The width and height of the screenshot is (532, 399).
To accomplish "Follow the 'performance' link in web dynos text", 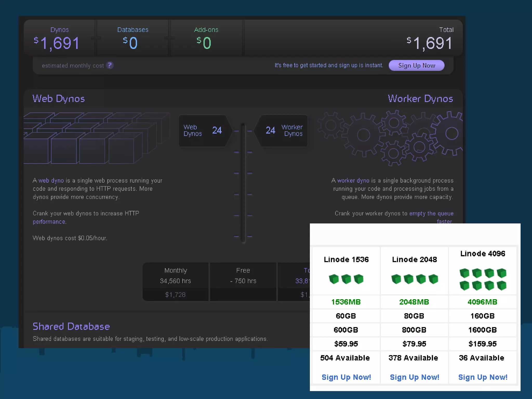I will click(x=49, y=222).
